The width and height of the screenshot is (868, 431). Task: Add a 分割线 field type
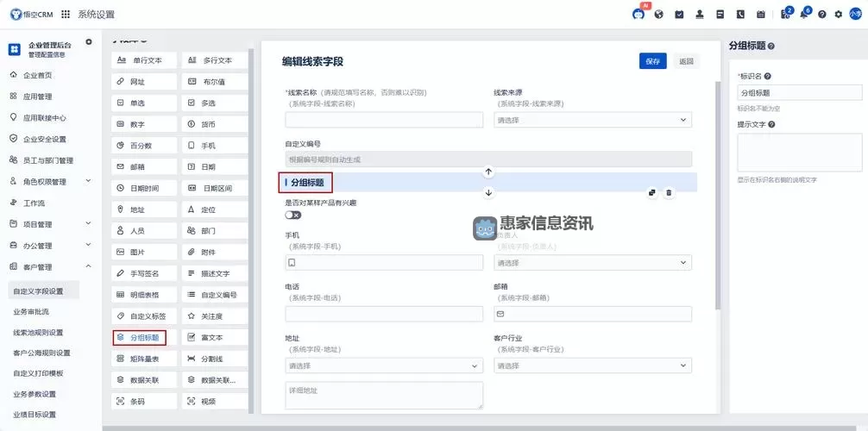coord(215,359)
